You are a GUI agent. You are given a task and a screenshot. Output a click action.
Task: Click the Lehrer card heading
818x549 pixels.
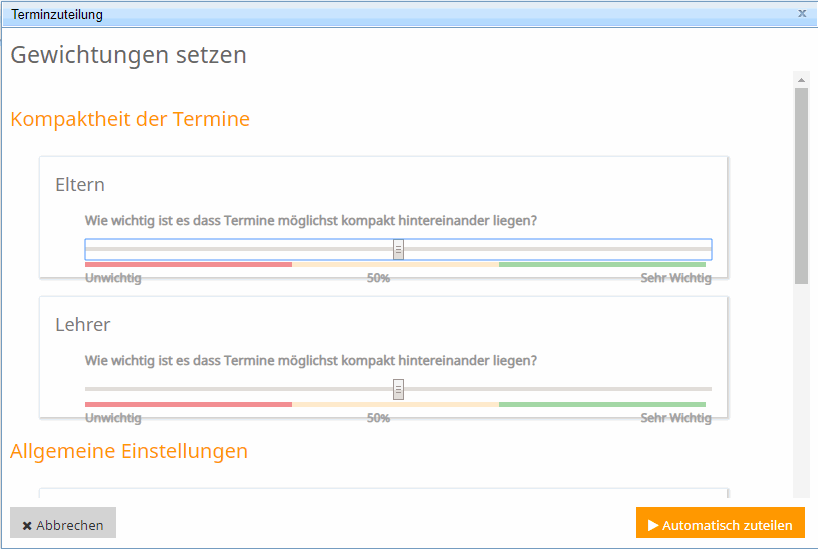(82, 325)
